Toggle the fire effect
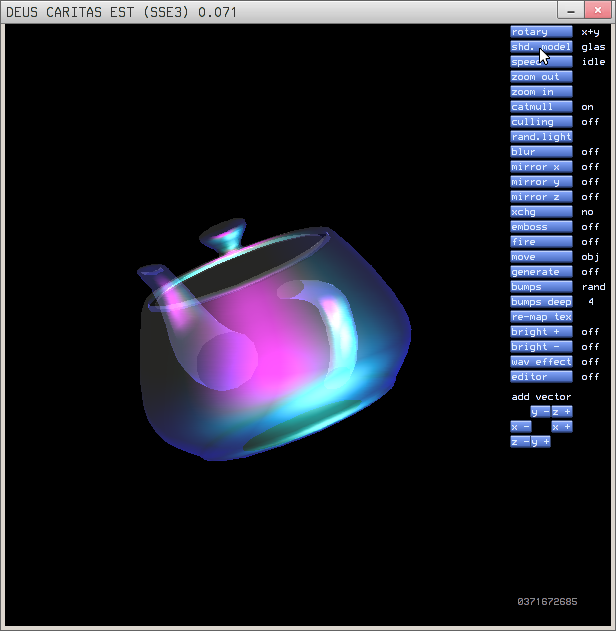 coord(541,242)
